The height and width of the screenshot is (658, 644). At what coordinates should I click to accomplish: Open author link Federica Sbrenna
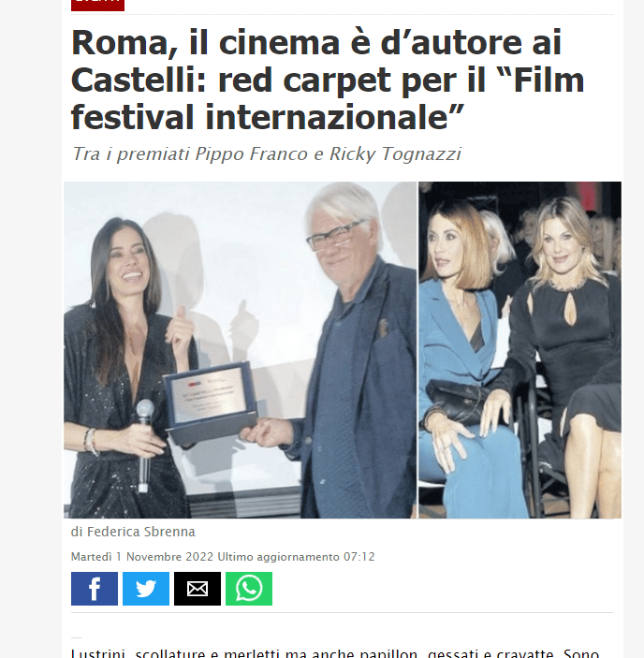tap(141, 532)
